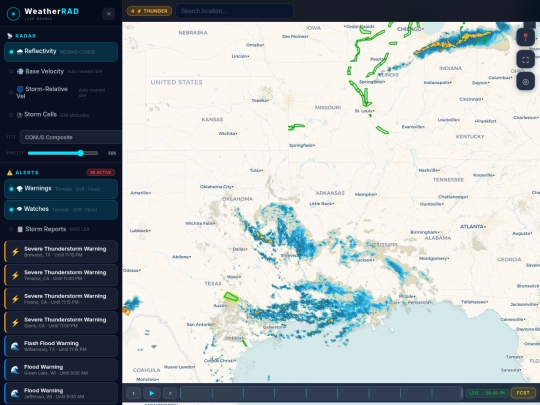
Task: Select the Storm Cells layer
Action: [61, 115]
